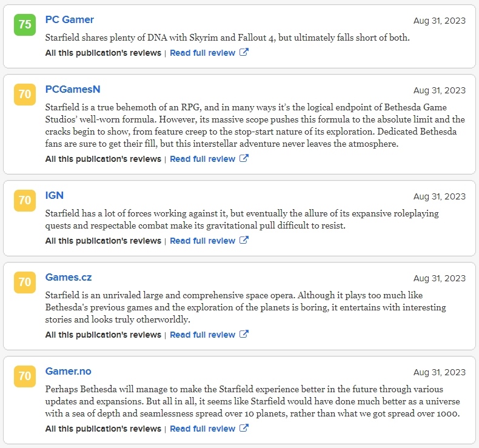
Task: Click PCGamesN's yellow 70 score badge
Action: click(x=25, y=95)
